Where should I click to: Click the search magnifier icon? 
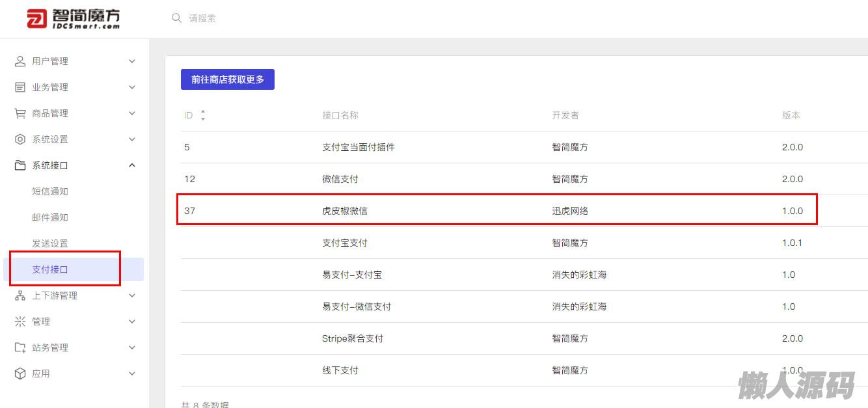tap(176, 18)
